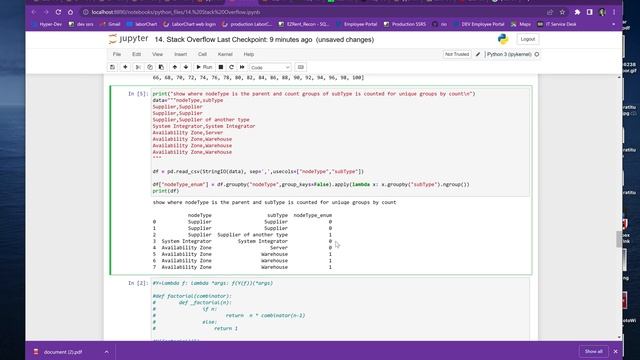The height and width of the screenshot is (360, 640).
Task: Open Maps bookmark
Action: click(521, 24)
